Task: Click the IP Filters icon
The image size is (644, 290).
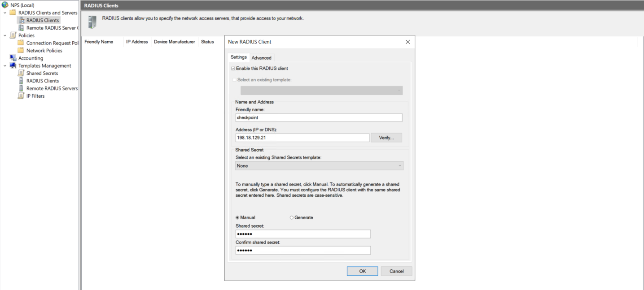Action: (x=21, y=96)
